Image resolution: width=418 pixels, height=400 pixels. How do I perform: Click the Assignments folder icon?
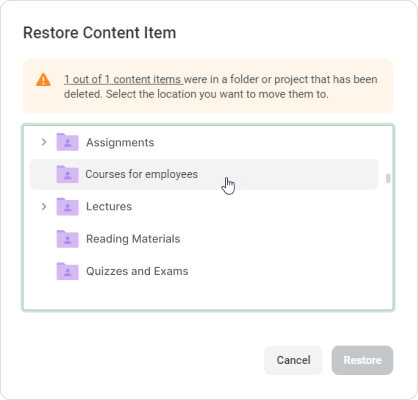click(x=67, y=142)
